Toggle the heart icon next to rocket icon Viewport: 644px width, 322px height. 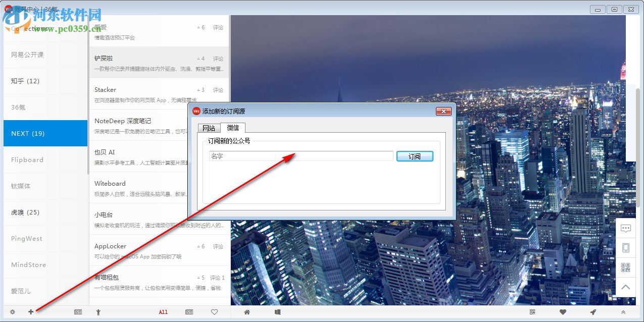[562, 312]
